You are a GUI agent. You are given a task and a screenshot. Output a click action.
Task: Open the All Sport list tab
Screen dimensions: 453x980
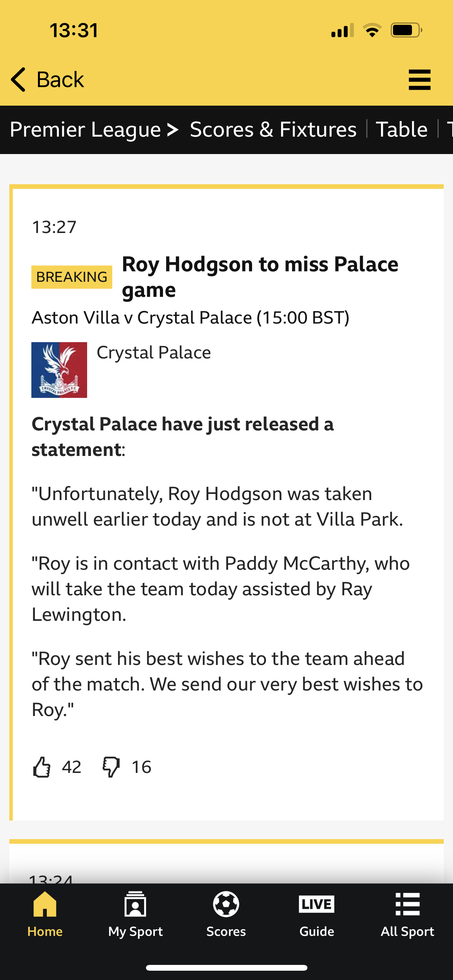tap(407, 914)
